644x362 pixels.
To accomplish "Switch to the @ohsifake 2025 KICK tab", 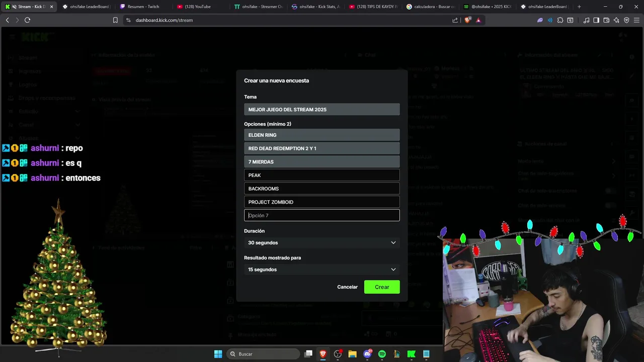I will coord(487,7).
